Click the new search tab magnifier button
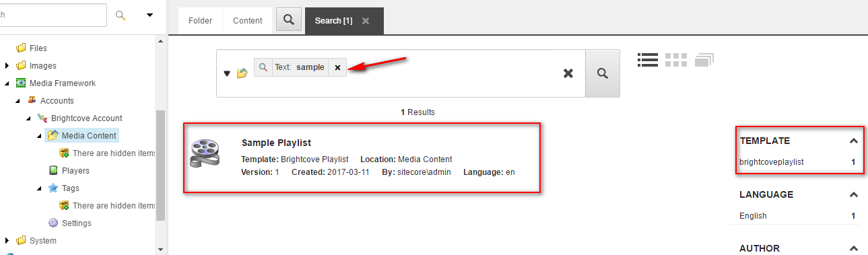 click(x=288, y=20)
